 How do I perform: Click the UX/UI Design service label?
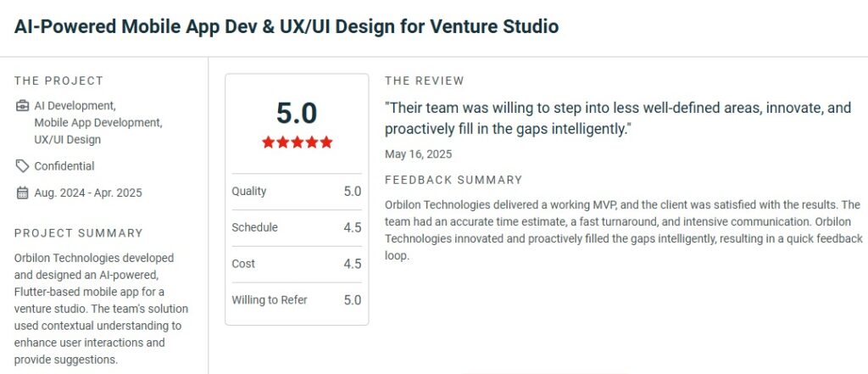(69, 138)
